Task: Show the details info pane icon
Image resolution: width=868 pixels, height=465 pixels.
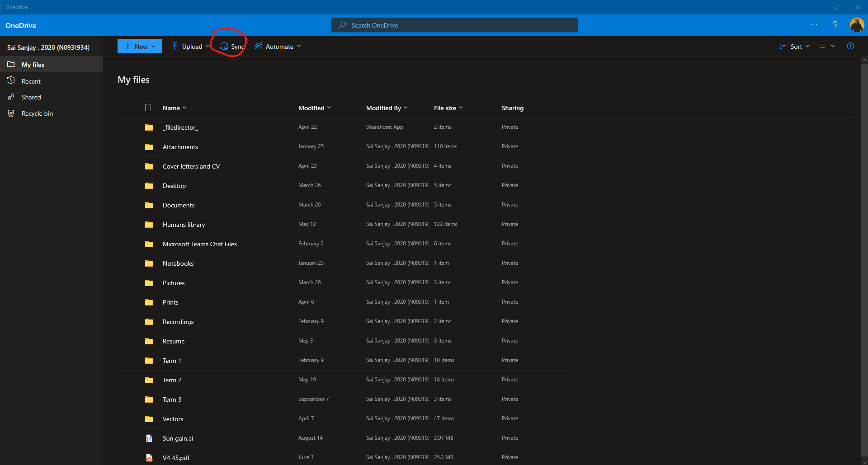Action: (850, 46)
